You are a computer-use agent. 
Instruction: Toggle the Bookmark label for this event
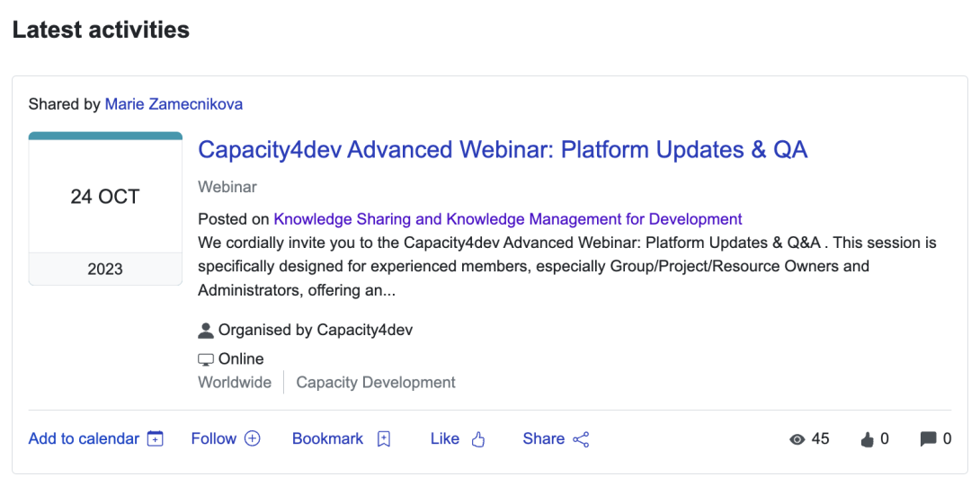tap(328, 439)
